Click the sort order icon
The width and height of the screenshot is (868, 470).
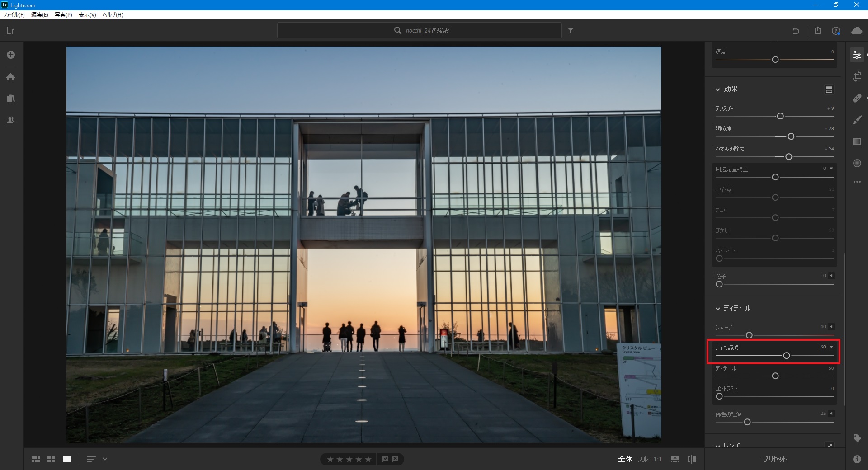[91, 459]
